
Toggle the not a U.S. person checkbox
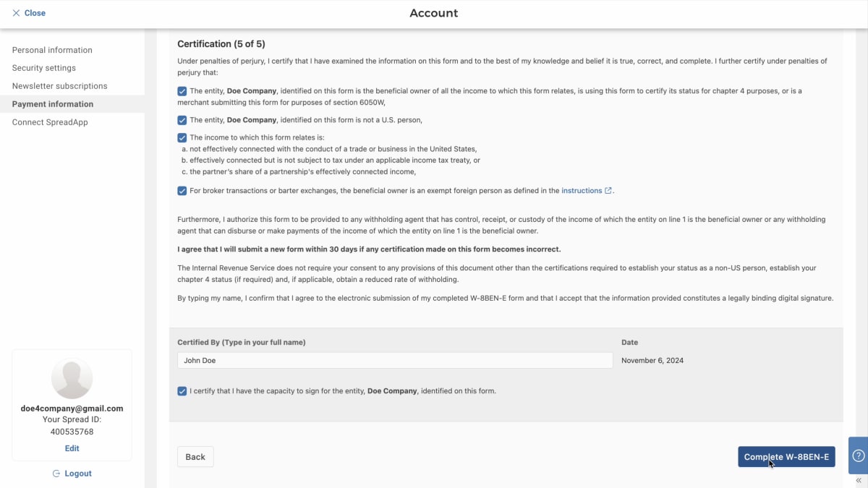click(182, 120)
